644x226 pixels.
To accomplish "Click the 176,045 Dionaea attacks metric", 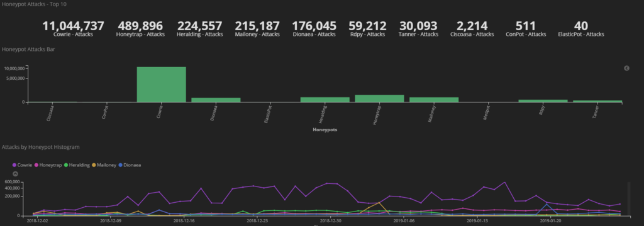I will [x=314, y=29].
